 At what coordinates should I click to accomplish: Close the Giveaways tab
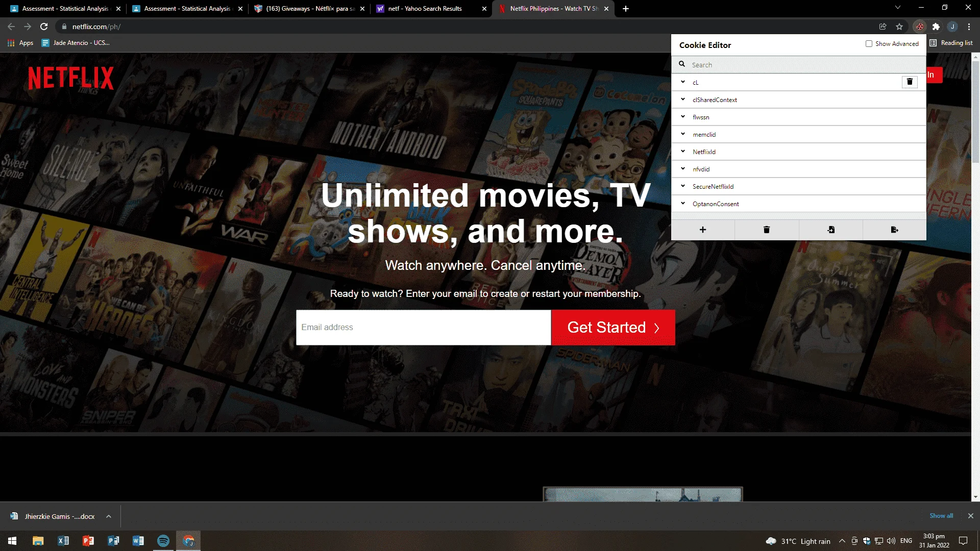point(362,9)
